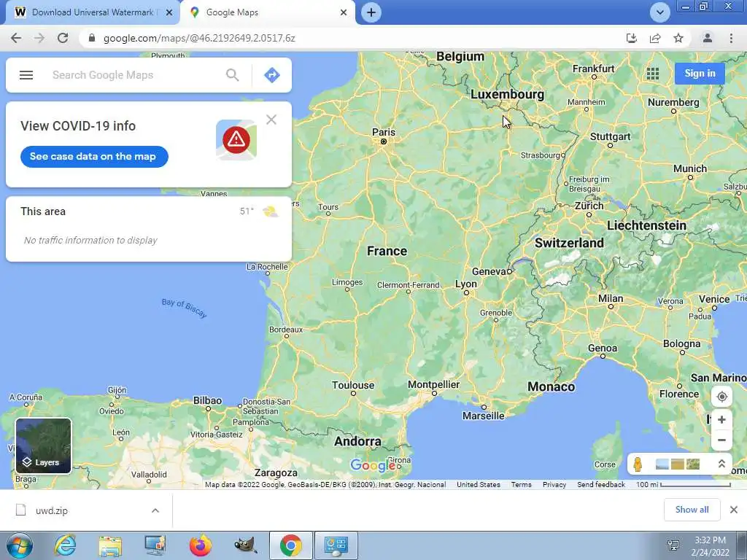Screen dimensions: 747x560
Task: Click the site lock icon
Action: point(92,38)
